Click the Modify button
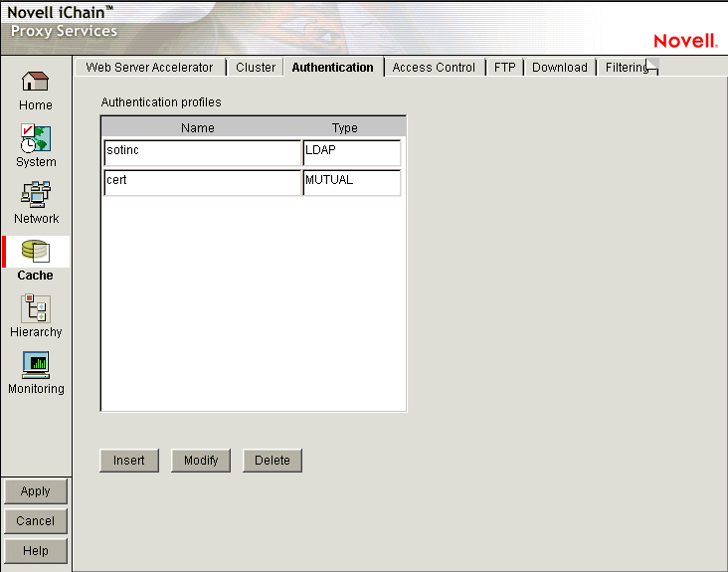The image size is (728, 572). point(201,461)
